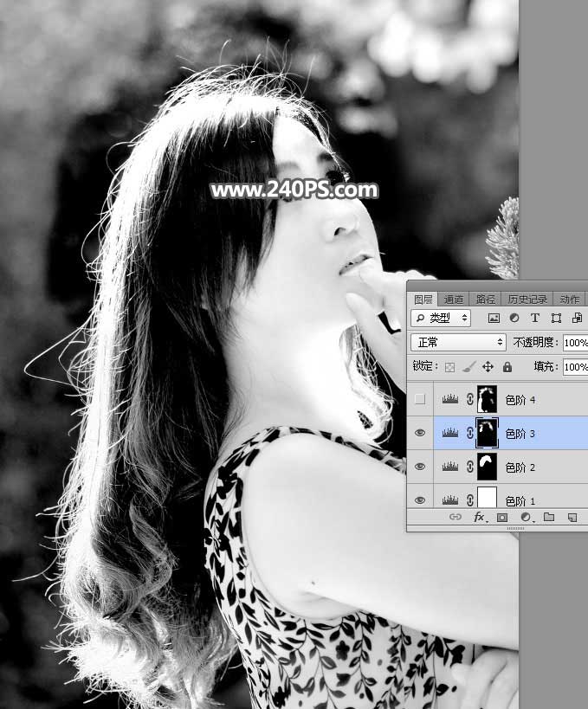Hide the 色阶 2 layer
The image size is (588, 709).
coord(420,467)
